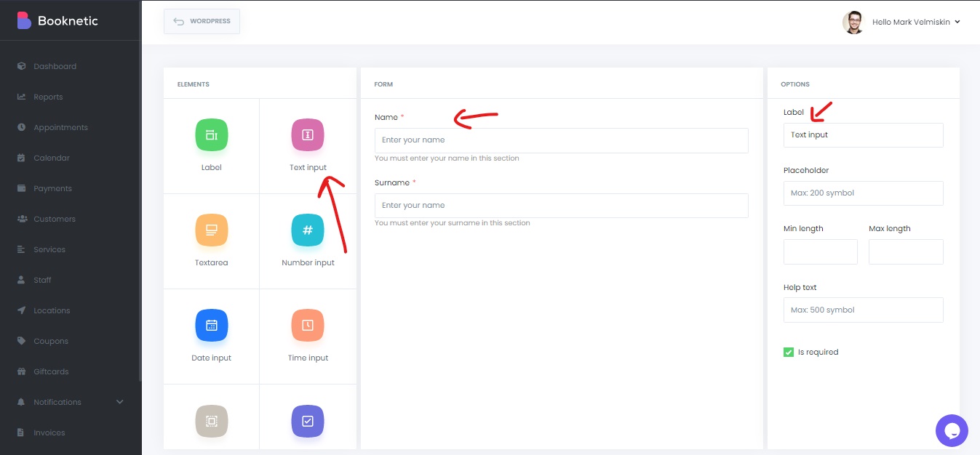Toggle the Is required checkbox

(789, 352)
